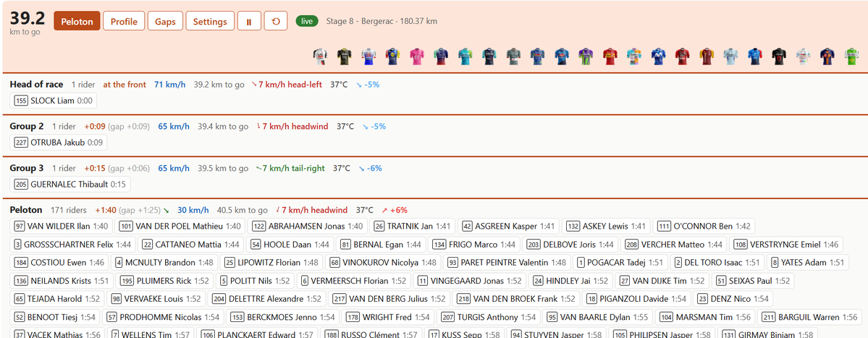Select the blue jersey with red sleeves
The height and width of the screenshot is (338, 868).
point(755,56)
